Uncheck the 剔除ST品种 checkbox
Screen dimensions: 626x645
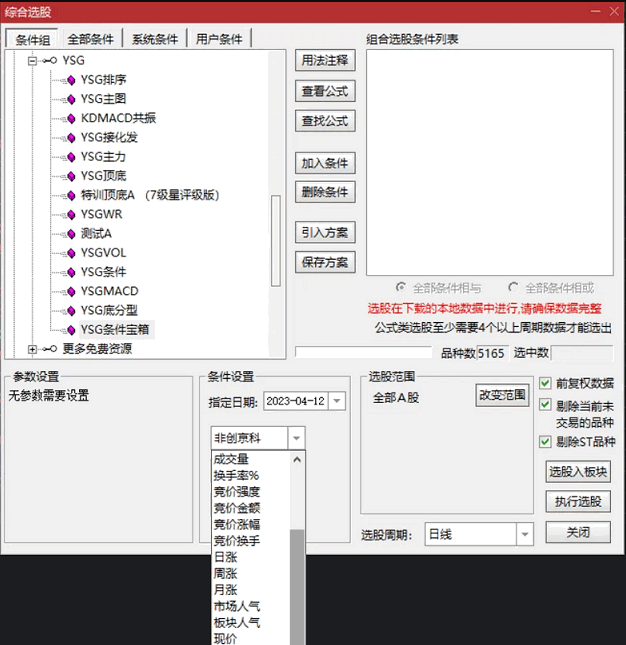tap(545, 442)
